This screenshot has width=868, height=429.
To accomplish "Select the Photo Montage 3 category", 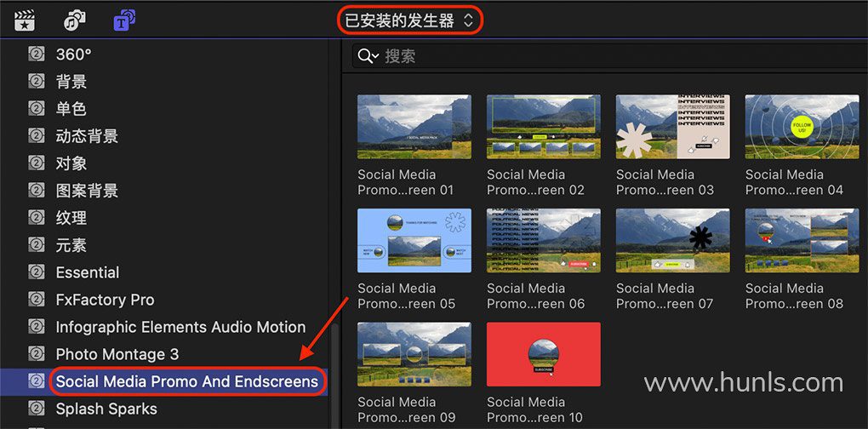I will [117, 354].
